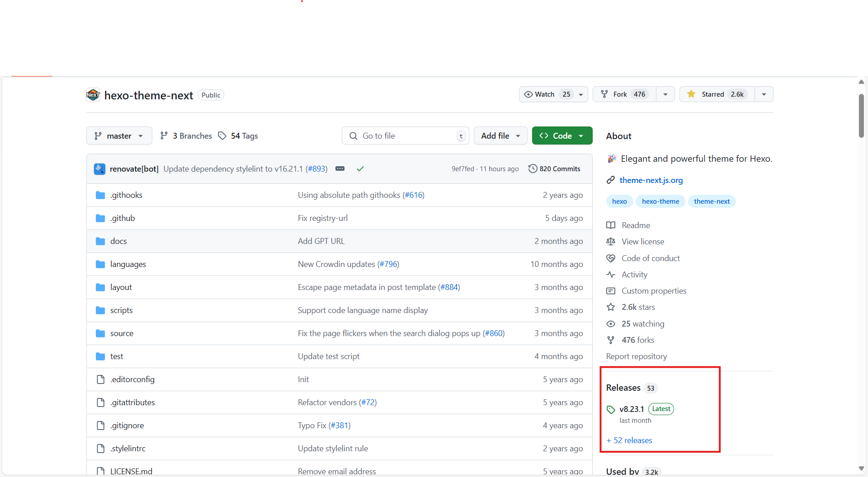Open the Add file dropdown
Screen dimensions: 868x477
click(500, 136)
